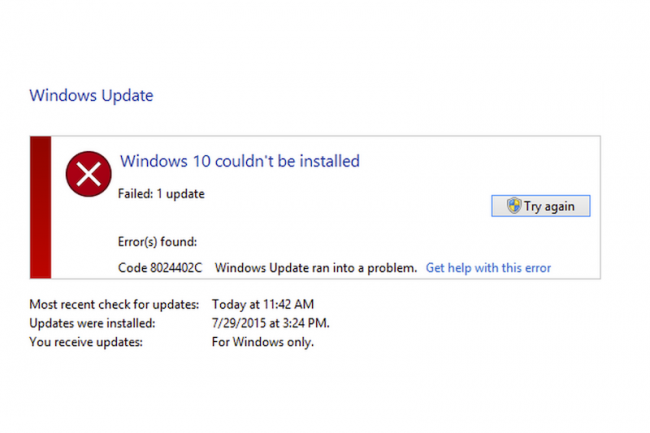The height and width of the screenshot is (433, 650).
Task: Click the Windows 10 couldn't be installed title
Action: coord(240,161)
